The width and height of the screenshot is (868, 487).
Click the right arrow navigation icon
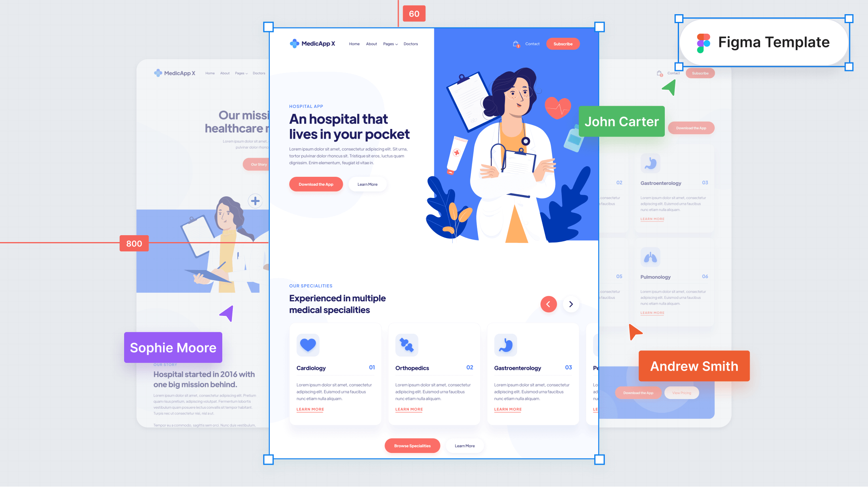tap(571, 304)
